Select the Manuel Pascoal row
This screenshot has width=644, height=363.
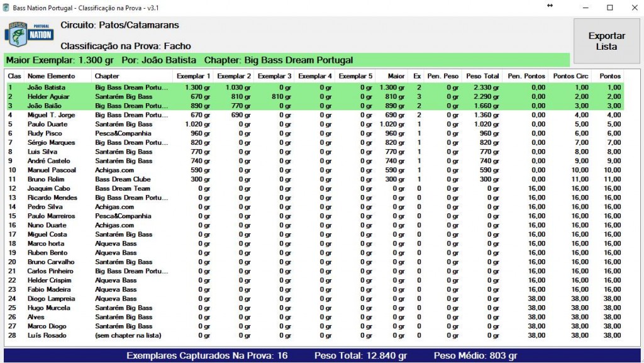pyautogui.click(x=315, y=170)
